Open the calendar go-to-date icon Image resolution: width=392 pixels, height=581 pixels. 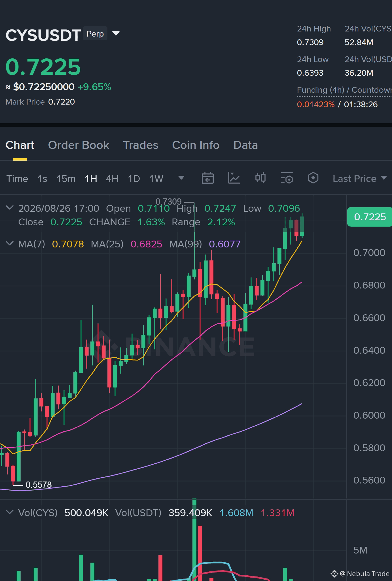point(207,178)
